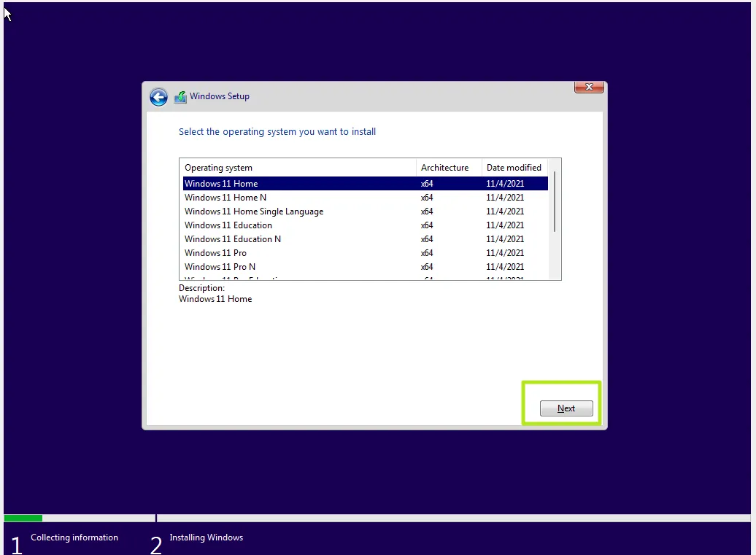Click the green setup progress bar
The height and width of the screenshot is (555, 756).
(23, 518)
